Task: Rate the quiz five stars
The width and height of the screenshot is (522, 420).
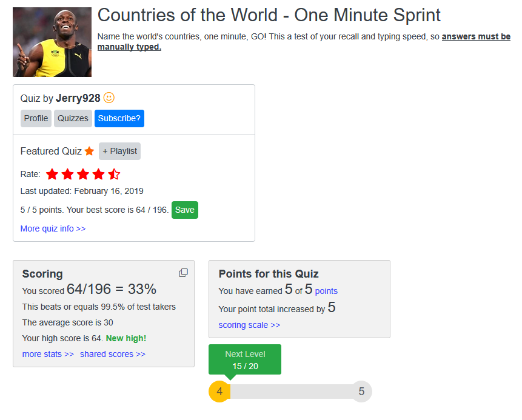Action: click(x=114, y=174)
